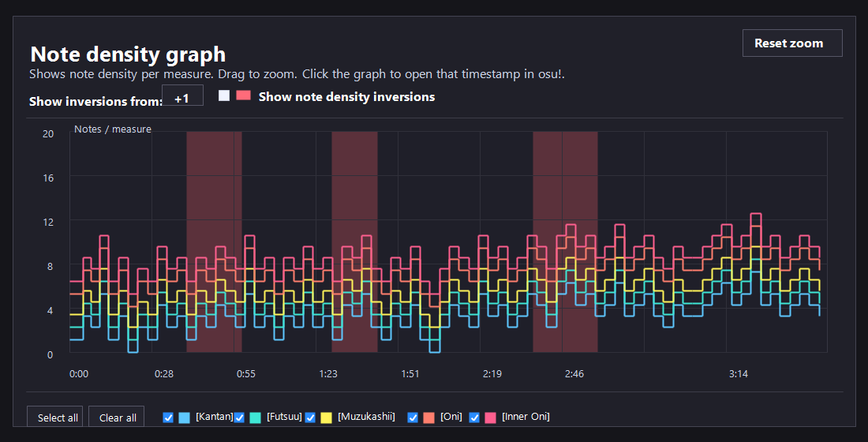Viewport: 868px width, 442px height.
Task: Uncheck the Inner Oni difficulty checkbox
Action: click(474, 418)
